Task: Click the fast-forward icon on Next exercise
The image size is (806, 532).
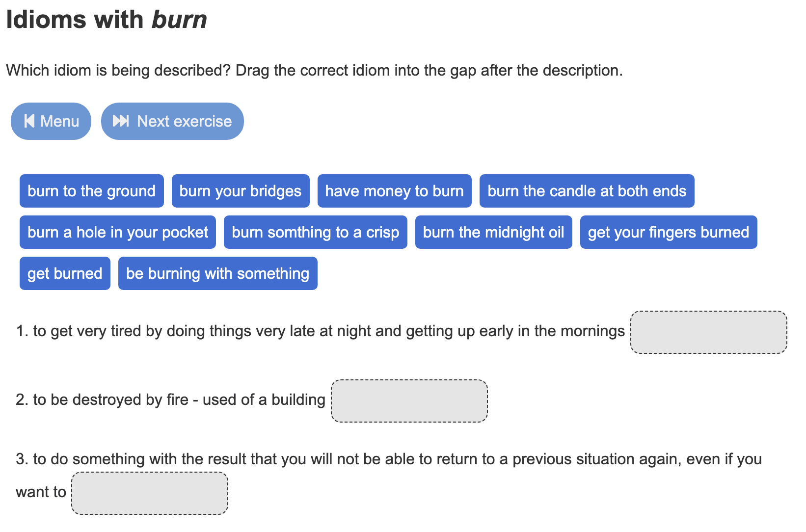Action: pyautogui.click(x=121, y=121)
